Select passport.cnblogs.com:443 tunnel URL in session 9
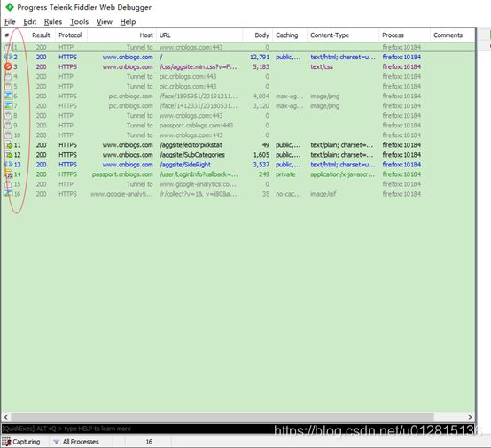 coord(197,126)
